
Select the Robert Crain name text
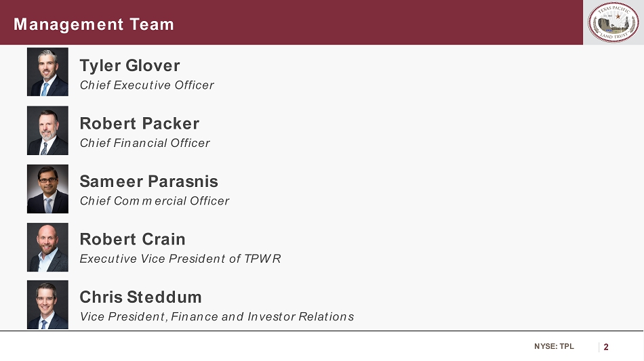click(132, 239)
